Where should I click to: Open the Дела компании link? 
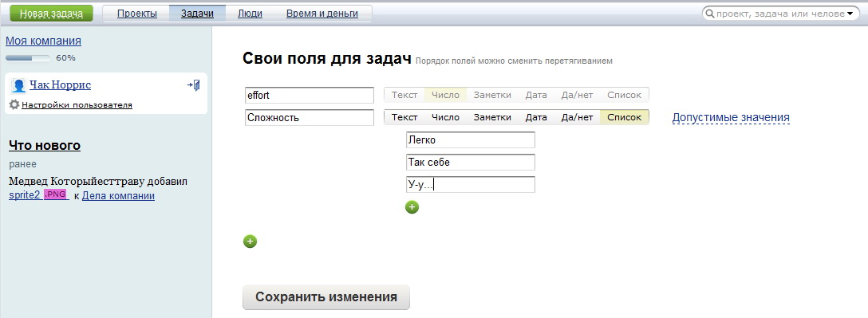pyautogui.click(x=118, y=196)
